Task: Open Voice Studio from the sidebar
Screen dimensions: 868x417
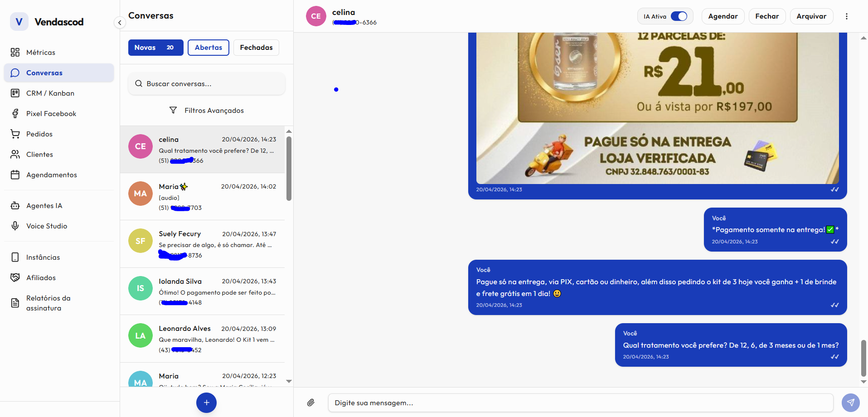Action: (46, 226)
